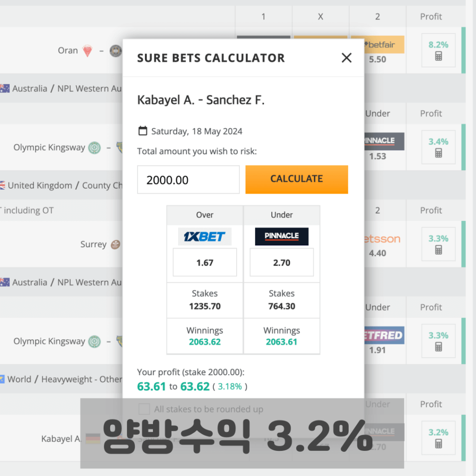The width and height of the screenshot is (476, 476).
Task: Click the Under odds field showing 2.70
Action: [x=282, y=263]
